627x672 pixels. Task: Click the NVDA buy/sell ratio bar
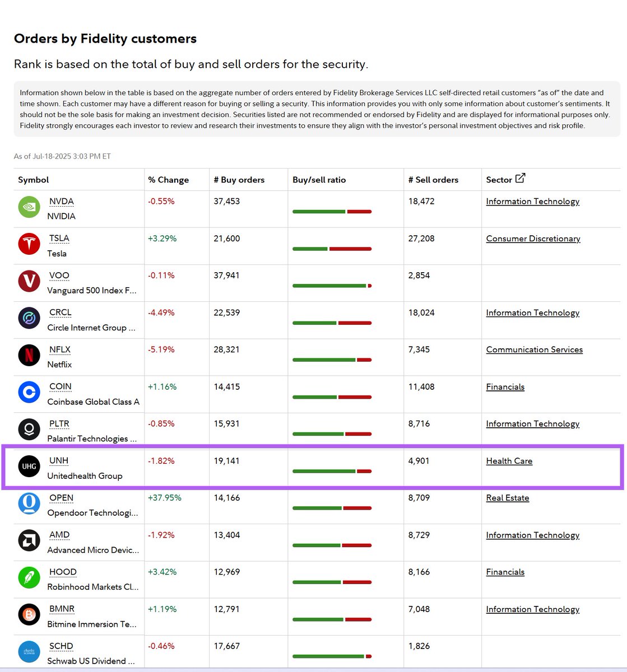[332, 212]
